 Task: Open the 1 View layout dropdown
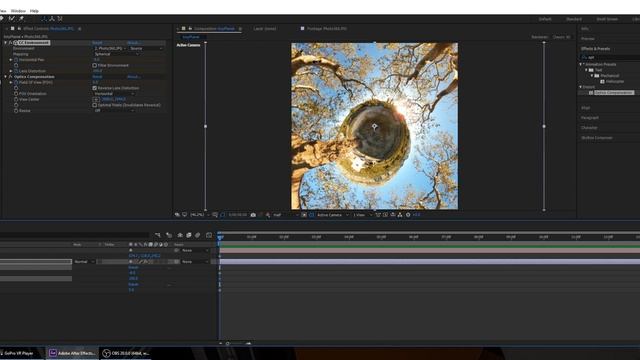(362, 215)
